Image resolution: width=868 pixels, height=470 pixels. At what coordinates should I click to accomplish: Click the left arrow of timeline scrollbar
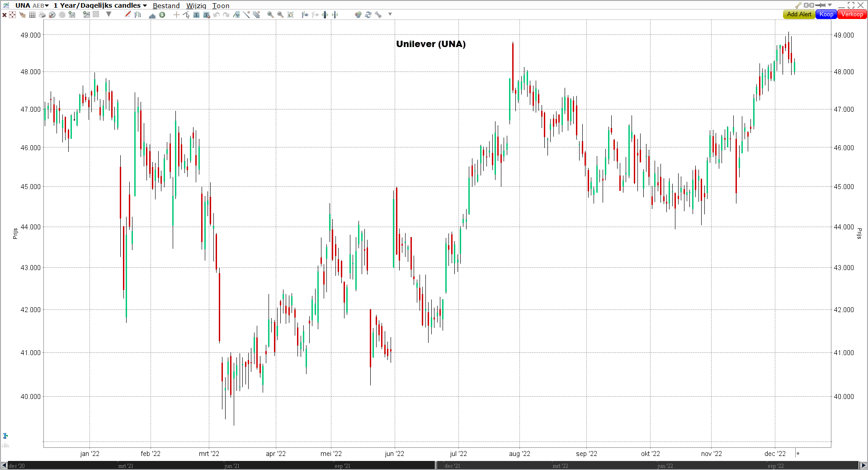coord(4,465)
